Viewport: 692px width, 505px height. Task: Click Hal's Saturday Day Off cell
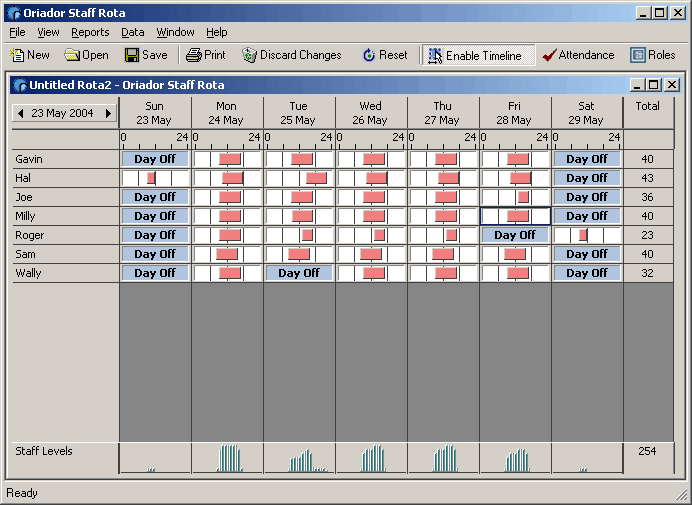click(x=587, y=178)
